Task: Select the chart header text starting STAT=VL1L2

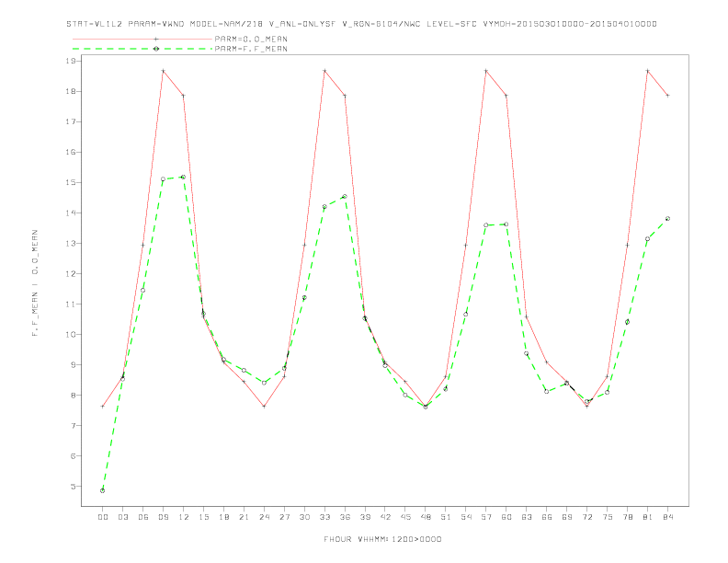Action: (361, 24)
